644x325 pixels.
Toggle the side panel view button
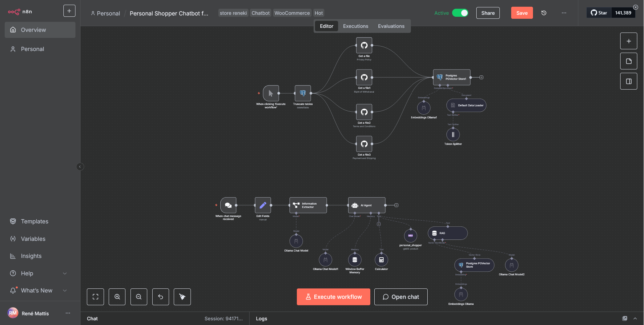(x=629, y=82)
